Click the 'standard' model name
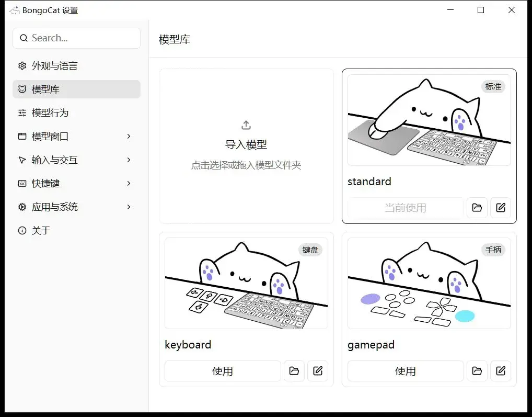 click(x=369, y=182)
